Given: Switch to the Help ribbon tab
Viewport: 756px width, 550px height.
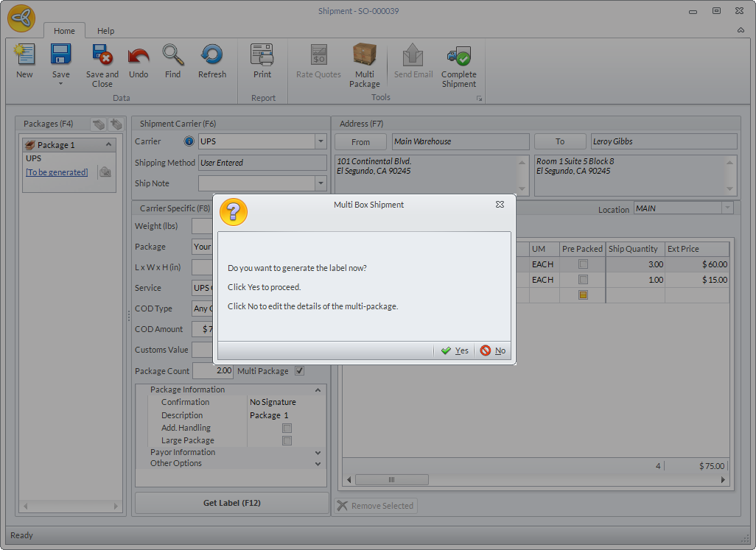Looking at the screenshot, I should coord(106,31).
